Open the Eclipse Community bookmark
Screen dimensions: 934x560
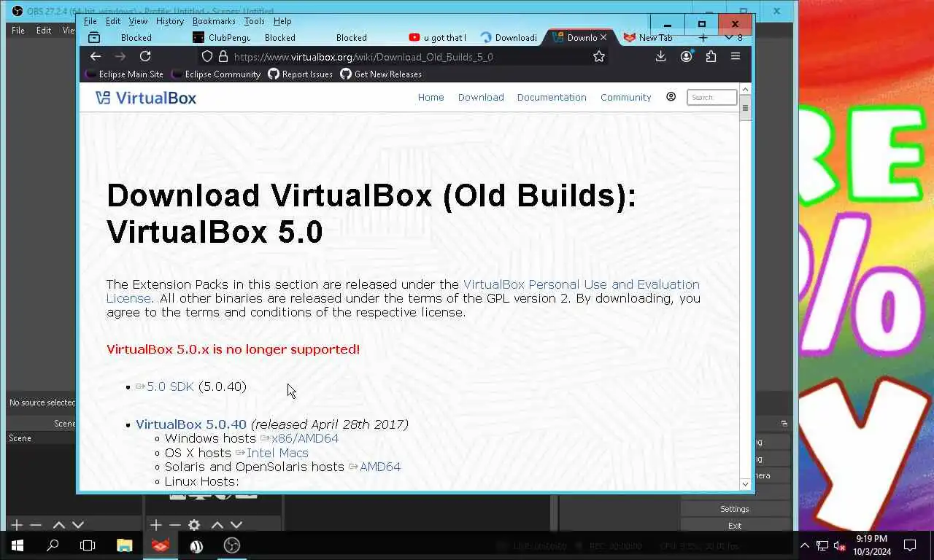coord(216,74)
